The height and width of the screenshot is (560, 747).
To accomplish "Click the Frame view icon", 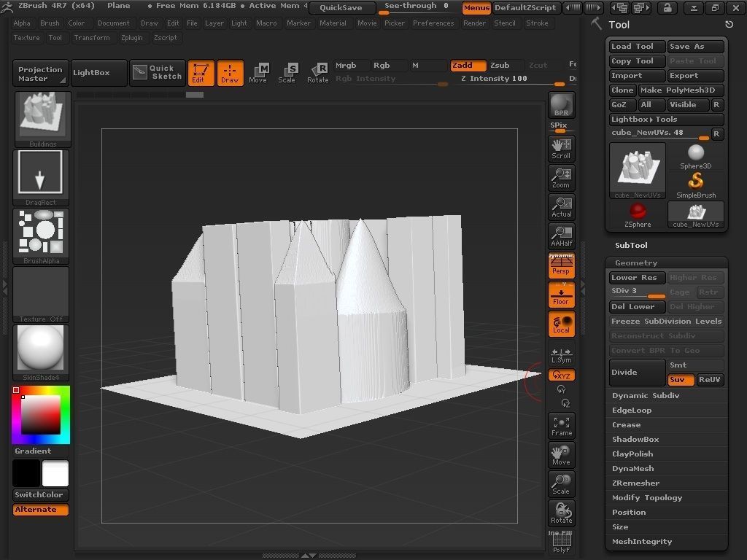I will tap(561, 426).
